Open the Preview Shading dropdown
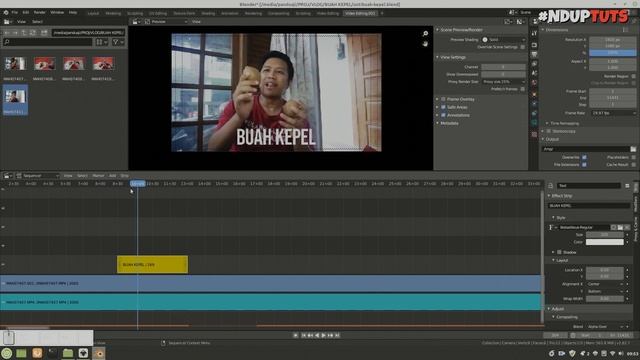Screen dimensions: 640x360 [503, 40]
